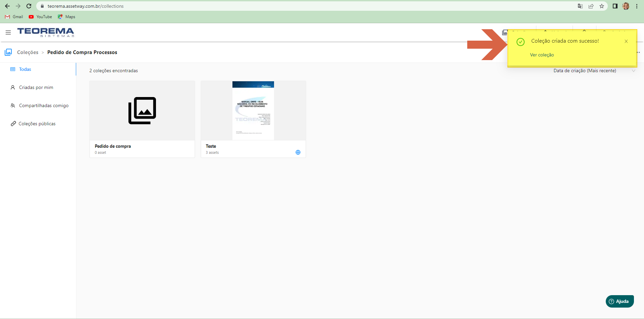644x319 pixels.
Task: Click the Teorema Sistemas logo
Action: click(46, 32)
